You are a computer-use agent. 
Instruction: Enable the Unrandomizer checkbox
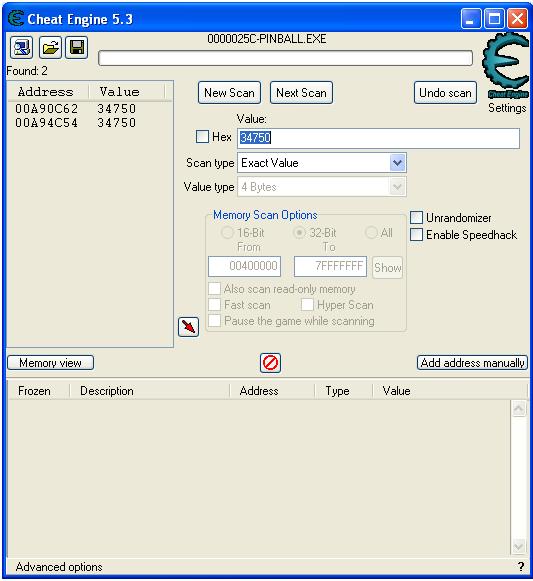tap(416, 218)
